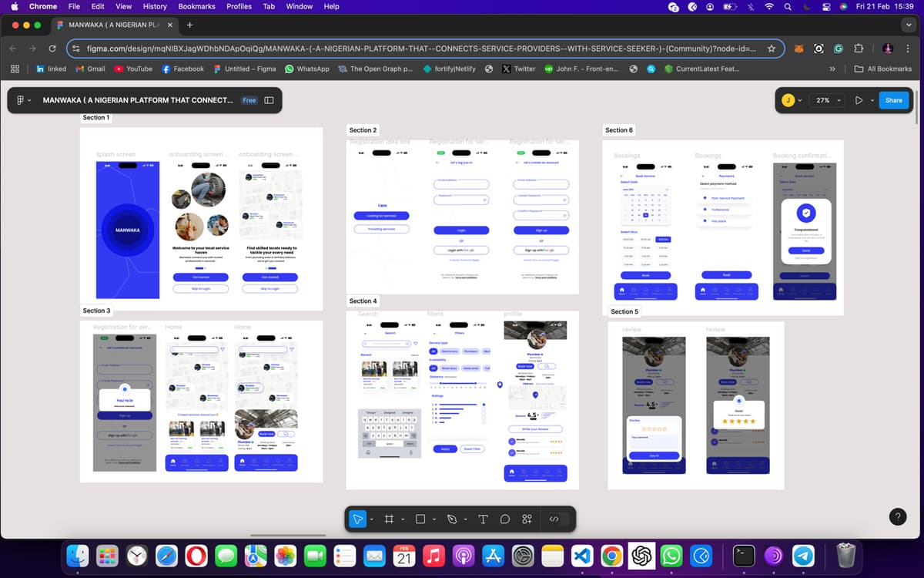Select the Move tool in Figma toolbar
924x578 pixels.
tap(357, 519)
